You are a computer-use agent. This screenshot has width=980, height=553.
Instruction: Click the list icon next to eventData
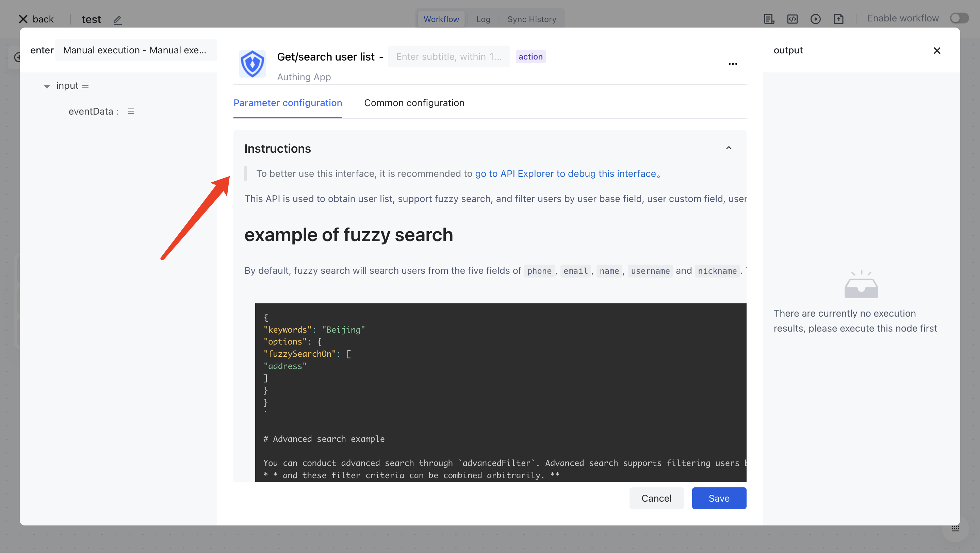pos(131,112)
